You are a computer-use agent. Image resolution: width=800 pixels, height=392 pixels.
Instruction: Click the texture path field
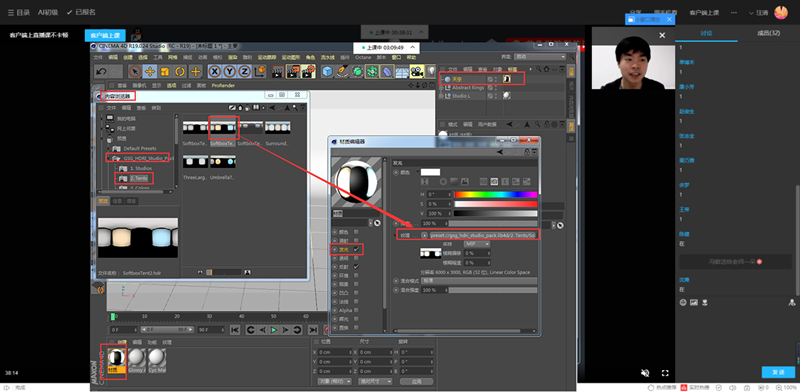pyautogui.click(x=484, y=235)
